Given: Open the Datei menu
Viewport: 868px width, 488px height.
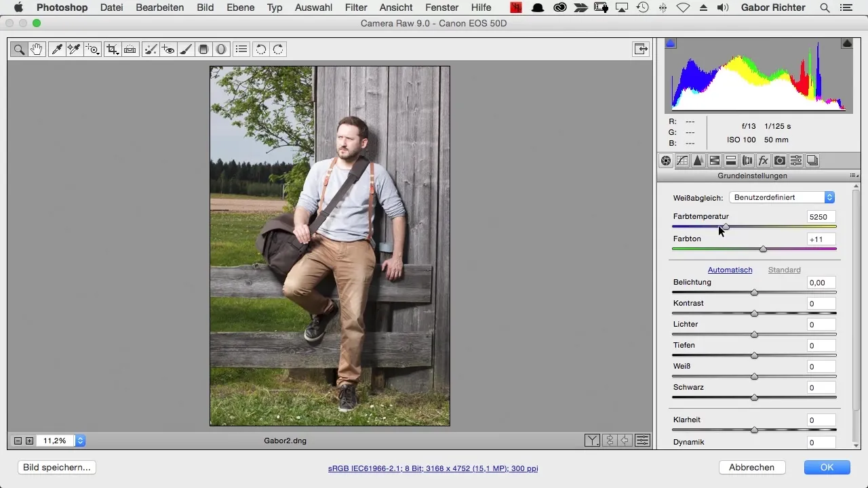Looking at the screenshot, I should click(x=111, y=7).
